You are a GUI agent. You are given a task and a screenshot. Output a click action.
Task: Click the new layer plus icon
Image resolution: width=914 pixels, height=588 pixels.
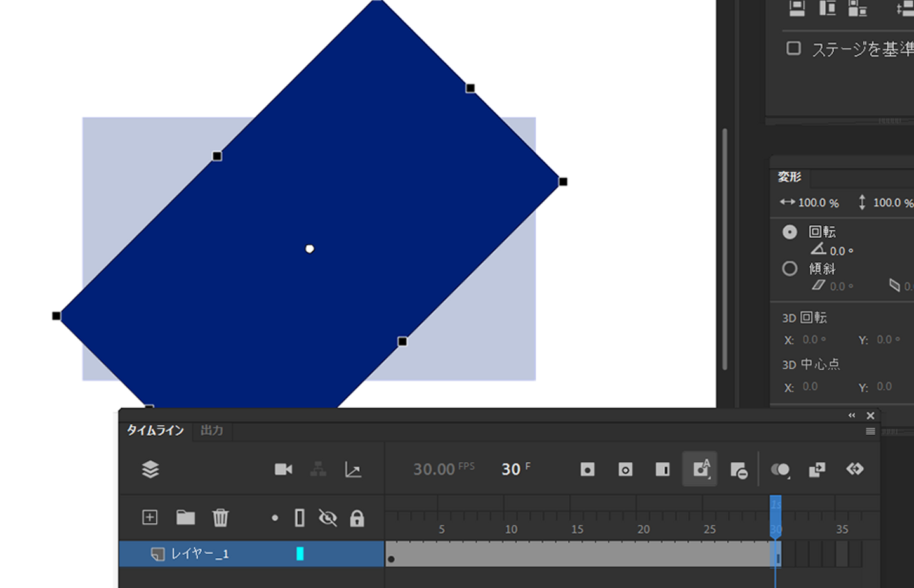point(150,518)
